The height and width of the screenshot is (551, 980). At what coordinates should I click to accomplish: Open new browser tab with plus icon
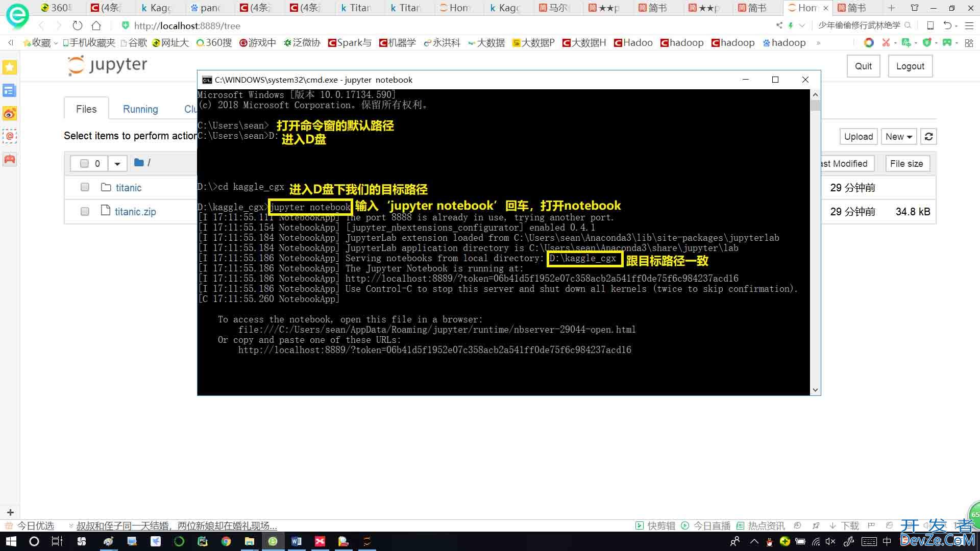pos(891,8)
